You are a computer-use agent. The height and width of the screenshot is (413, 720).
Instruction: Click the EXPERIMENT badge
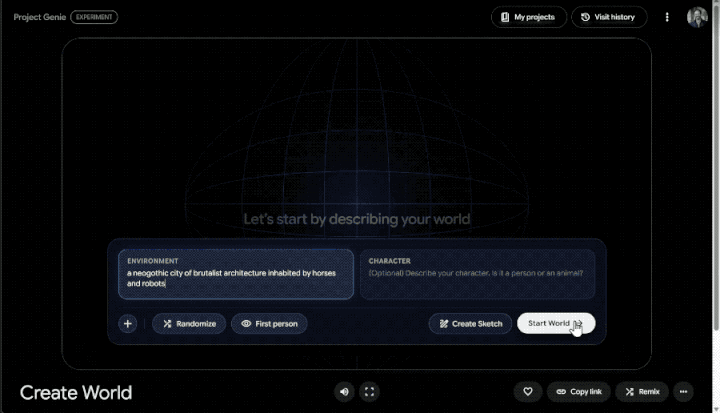pos(94,17)
